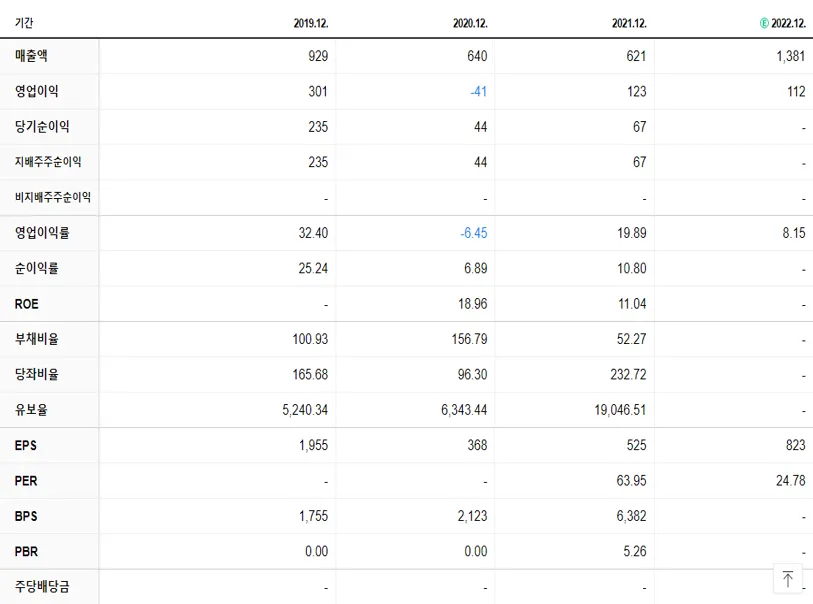813x604 pixels.
Task: Select ROE value 18.96
Action: [472, 304]
